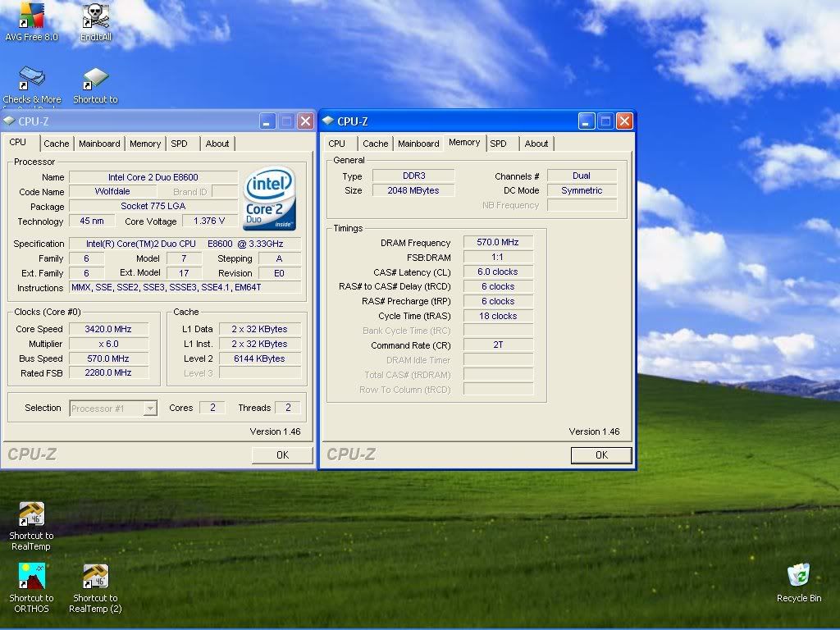
Task: Click the processor Name field 'Intel Core 2 Duo E8600'
Action: pyautogui.click(x=153, y=177)
